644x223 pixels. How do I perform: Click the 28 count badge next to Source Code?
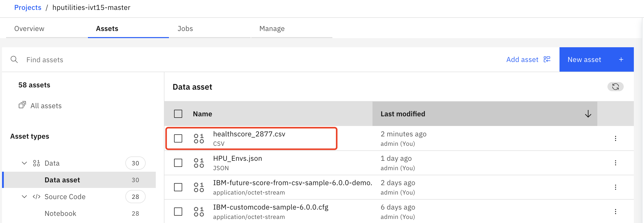point(135,197)
